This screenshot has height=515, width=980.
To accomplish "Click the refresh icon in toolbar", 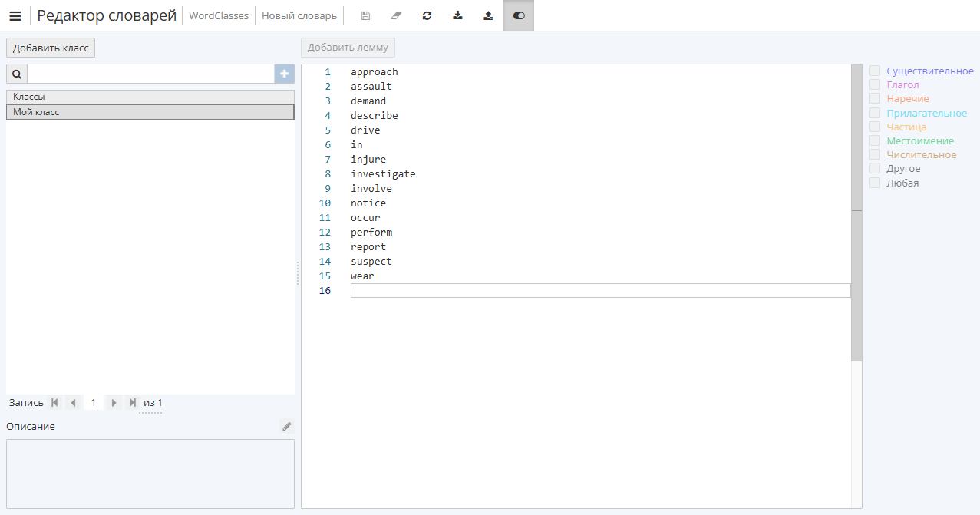I will click(427, 15).
